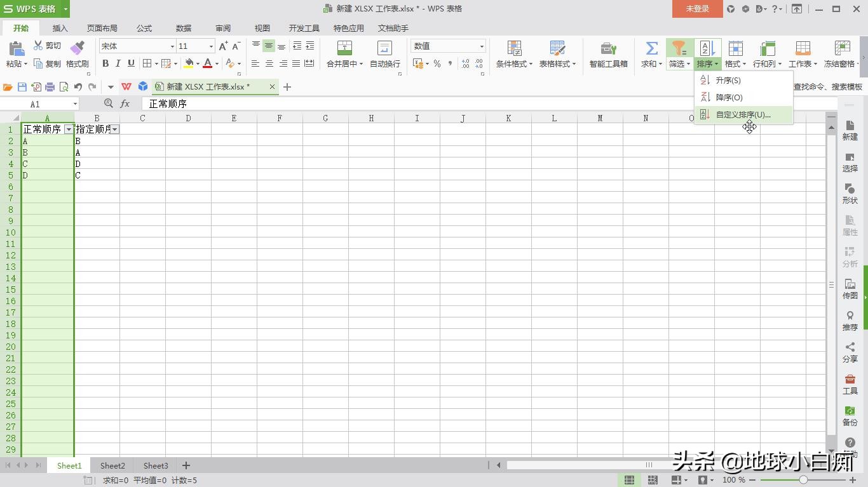Screen dimensions: 868x487
Task: Open the font name dropdown 宋体
Action: 172,46
